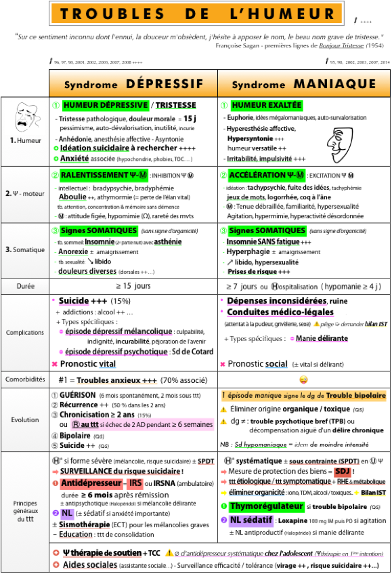Click the underlined Bonjour Tristesse title

[341, 45]
